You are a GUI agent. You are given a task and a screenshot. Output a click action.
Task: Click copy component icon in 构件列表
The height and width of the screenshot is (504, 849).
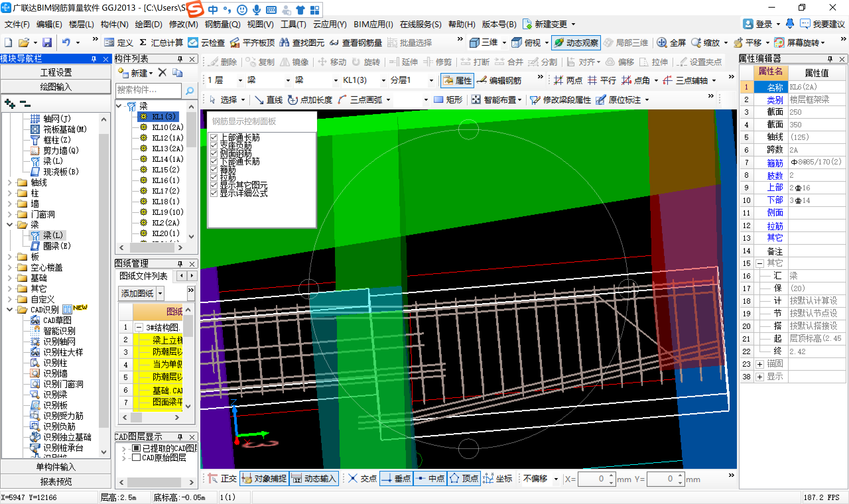pos(177,73)
